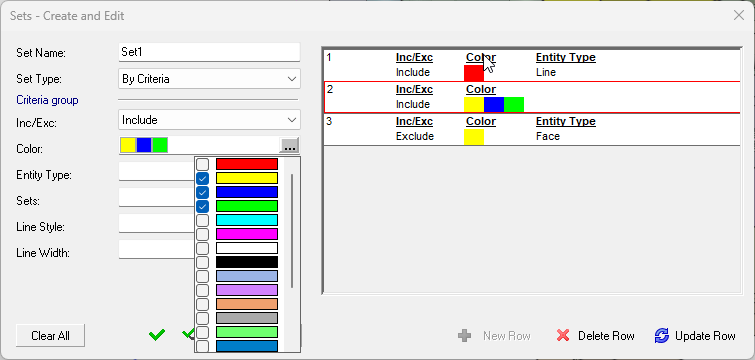Click the 'Line' entity type in row 1
Image resolution: width=755 pixels, height=360 pixels.
click(546, 73)
